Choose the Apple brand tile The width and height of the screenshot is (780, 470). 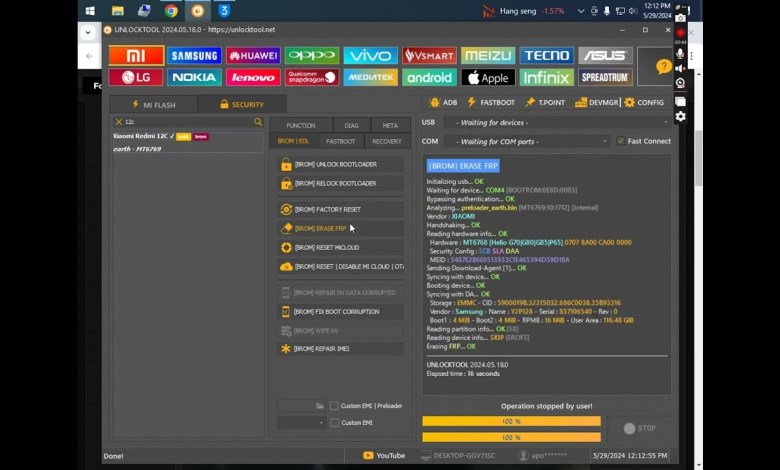pos(488,77)
